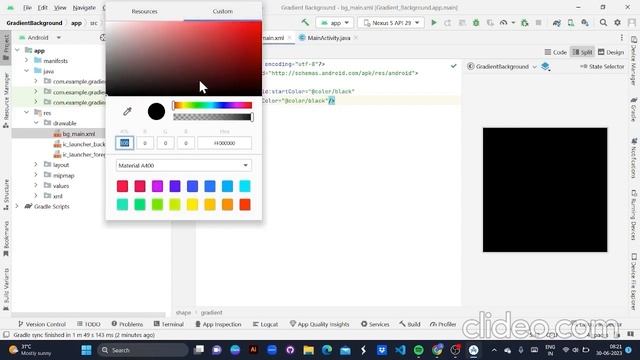Open the State Selector button
640x360 pixels.
(602, 66)
